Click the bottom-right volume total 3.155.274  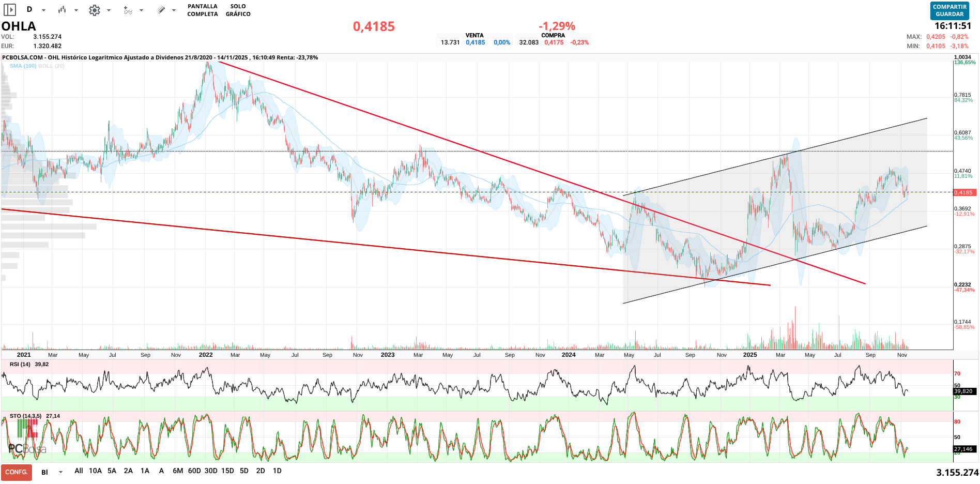coord(957,473)
